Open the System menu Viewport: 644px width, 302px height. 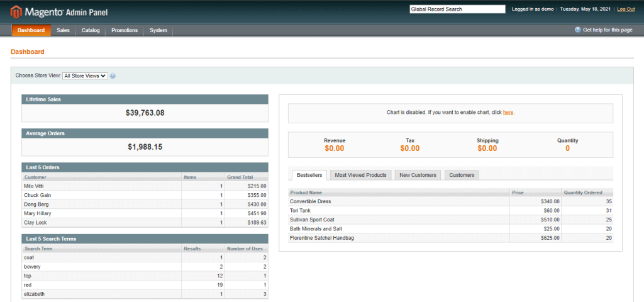158,30
